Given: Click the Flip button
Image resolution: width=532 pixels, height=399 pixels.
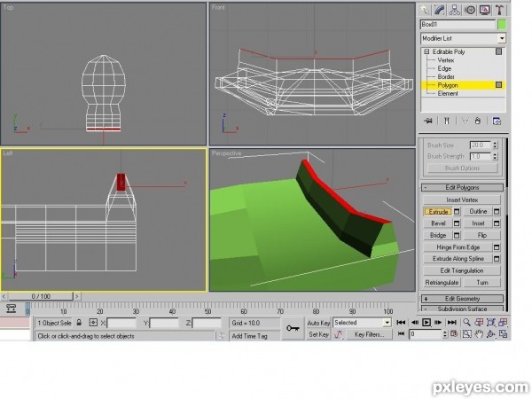Looking at the screenshot, I should [x=481, y=236].
